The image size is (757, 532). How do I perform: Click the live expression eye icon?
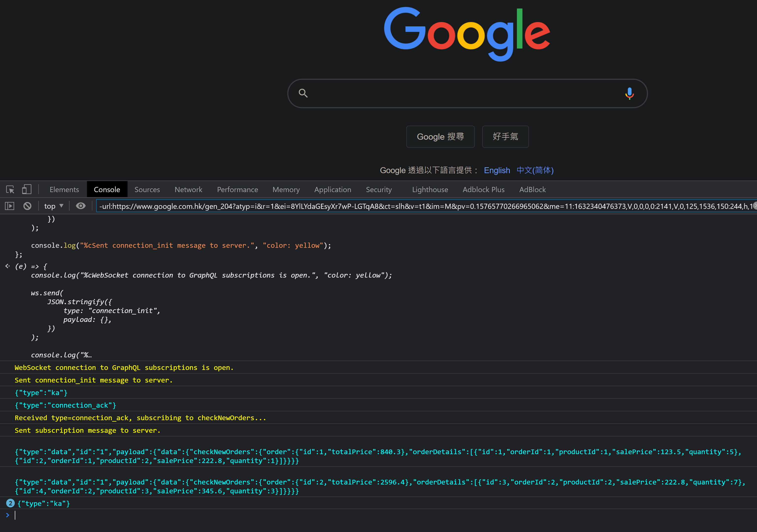coord(81,206)
